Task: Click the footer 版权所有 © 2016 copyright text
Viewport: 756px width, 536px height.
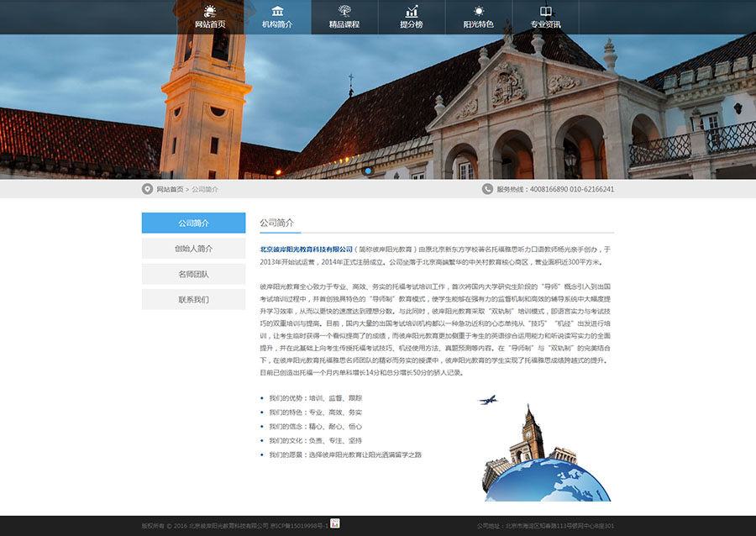Action: click(x=205, y=526)
